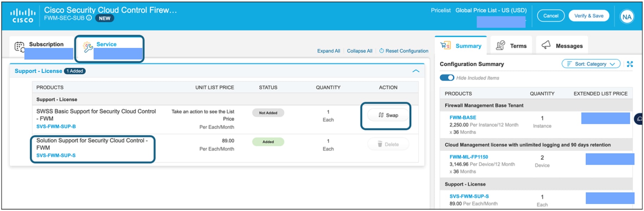
Task: Click the NEW badge in header
Action: pos(104,18)
